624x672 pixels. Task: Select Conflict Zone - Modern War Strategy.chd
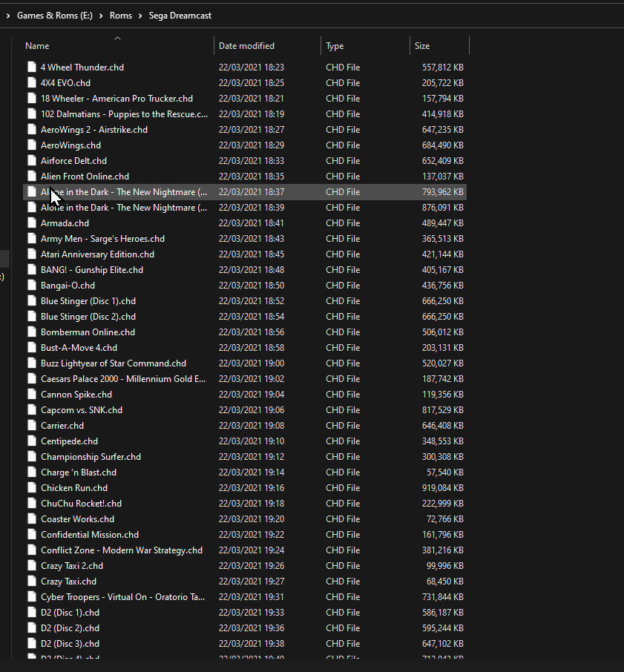(122, 550)
